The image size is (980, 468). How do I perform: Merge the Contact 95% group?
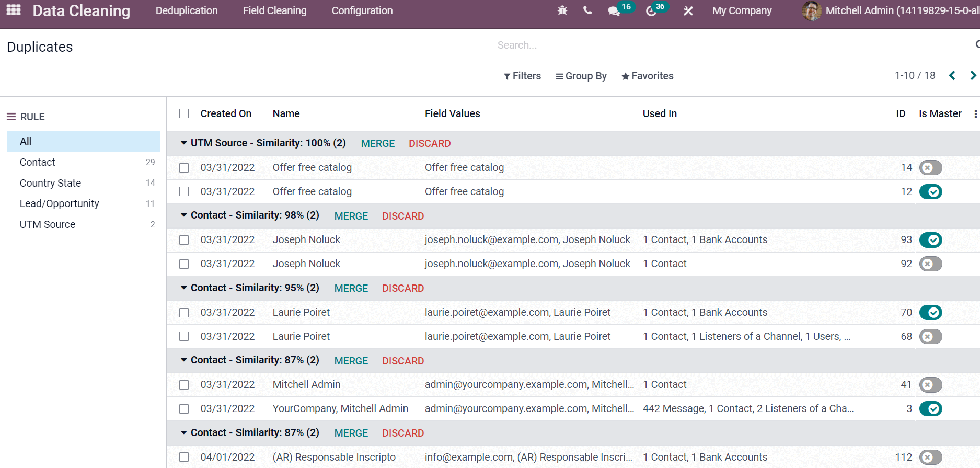(351, 288)
